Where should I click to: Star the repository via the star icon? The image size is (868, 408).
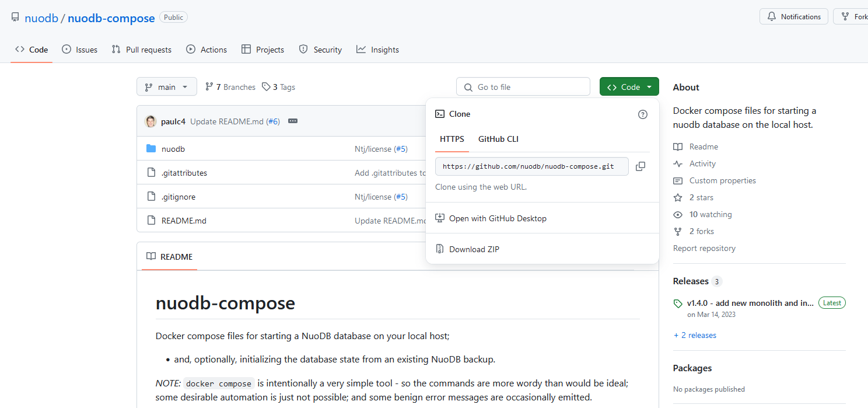coord(677,197)
